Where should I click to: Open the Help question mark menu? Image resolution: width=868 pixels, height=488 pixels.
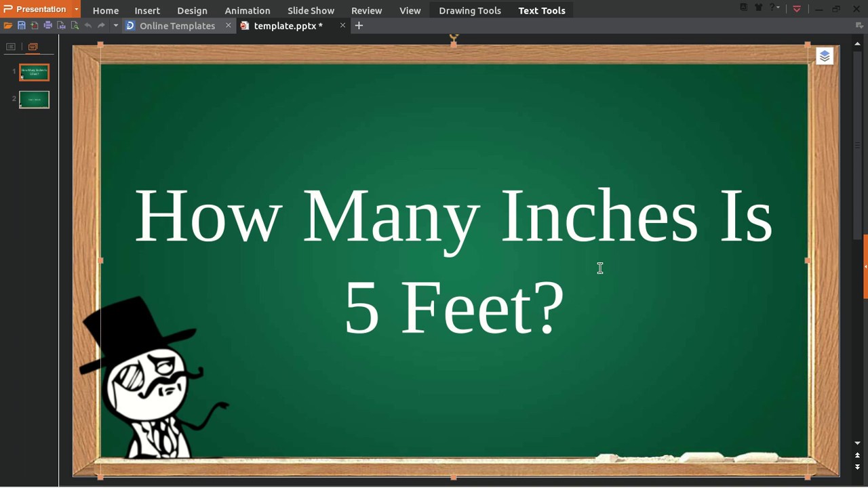point(775,8)
